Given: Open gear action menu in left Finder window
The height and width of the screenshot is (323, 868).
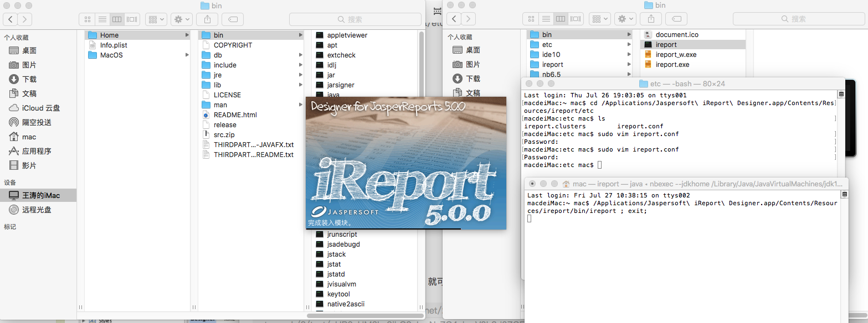Looking at the screenshot, I should (181, 19).
